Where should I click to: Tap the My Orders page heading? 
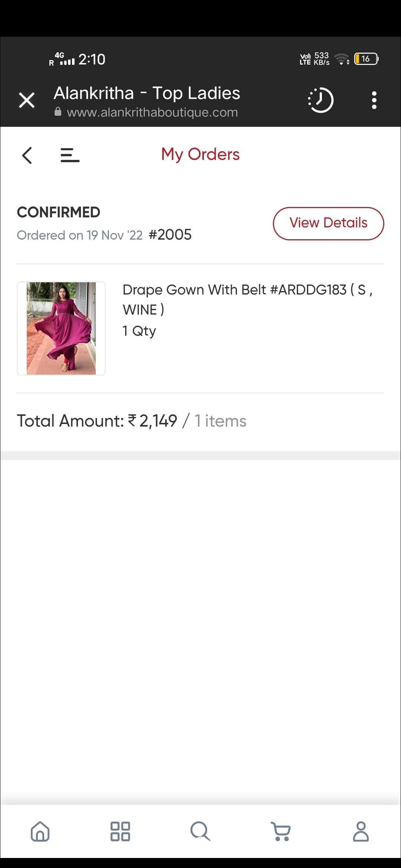coord(200,154)
